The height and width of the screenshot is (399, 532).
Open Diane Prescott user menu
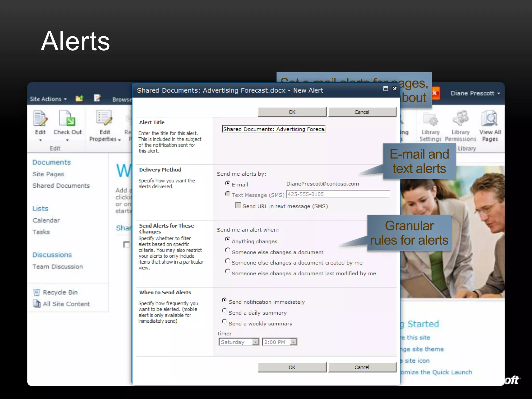click(x=475, y=93)
